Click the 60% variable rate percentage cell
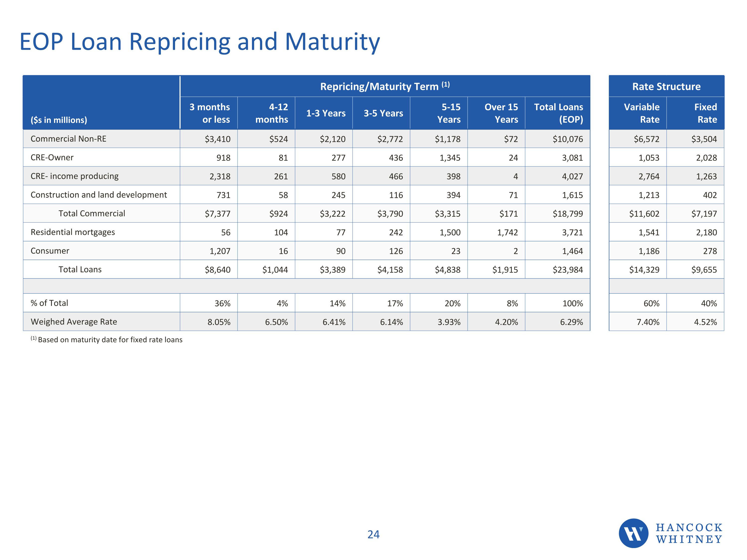This screenshot has height=560, width=747. (651, 303)
